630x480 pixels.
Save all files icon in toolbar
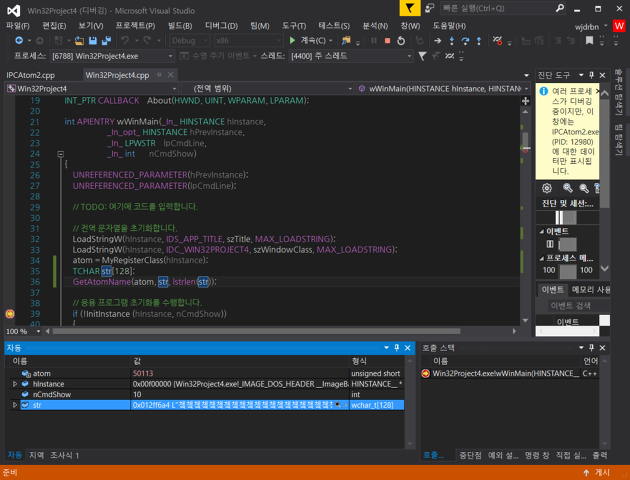tap(106, 41)
